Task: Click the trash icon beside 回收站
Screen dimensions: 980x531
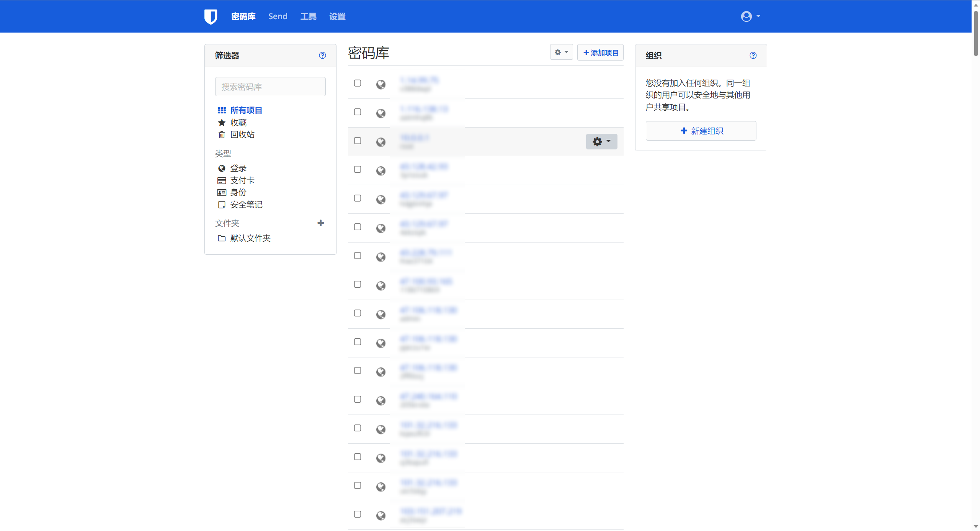Action: click(x=222, y=134)
